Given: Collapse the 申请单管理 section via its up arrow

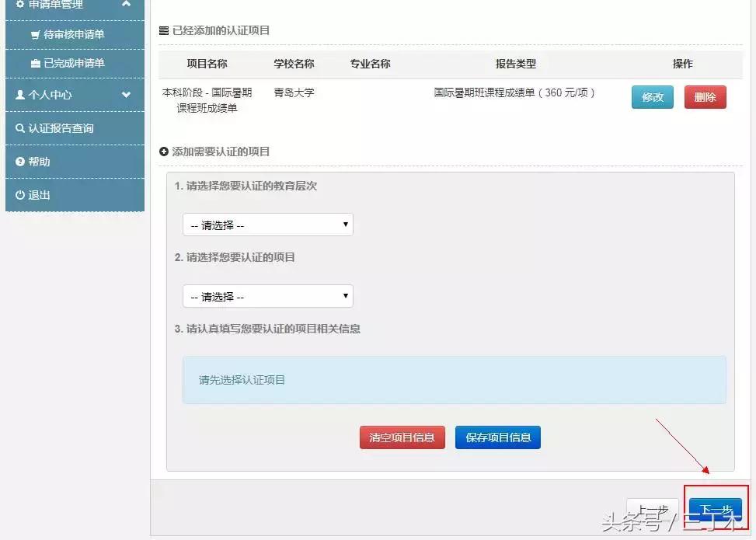Looking at the screenshot, I should point(125,5).
